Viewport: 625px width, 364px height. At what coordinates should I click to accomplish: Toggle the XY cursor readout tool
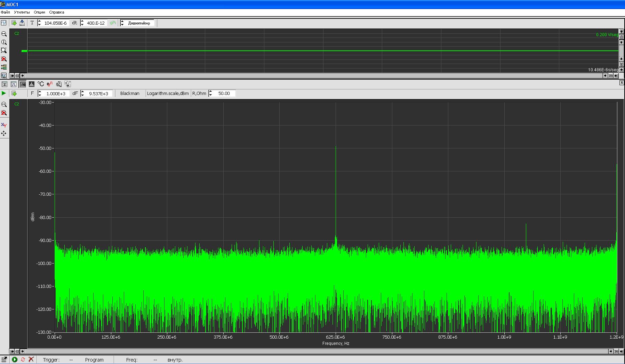tap(4, 125)
